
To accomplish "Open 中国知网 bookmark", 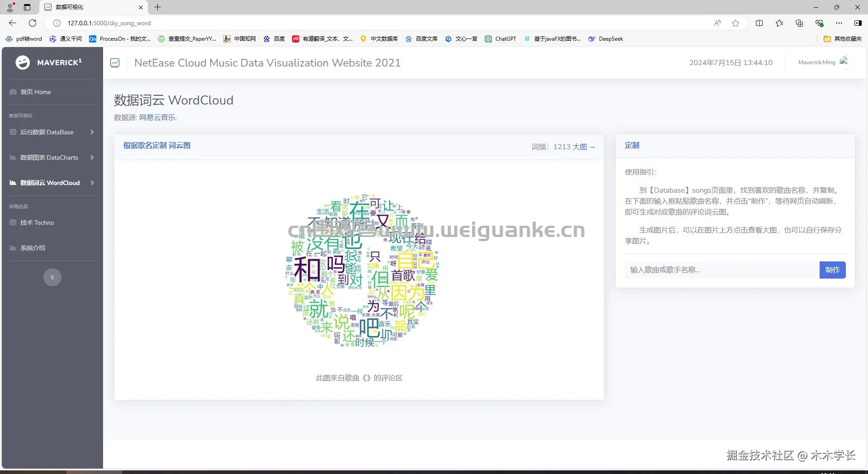I will click(240, 39).
